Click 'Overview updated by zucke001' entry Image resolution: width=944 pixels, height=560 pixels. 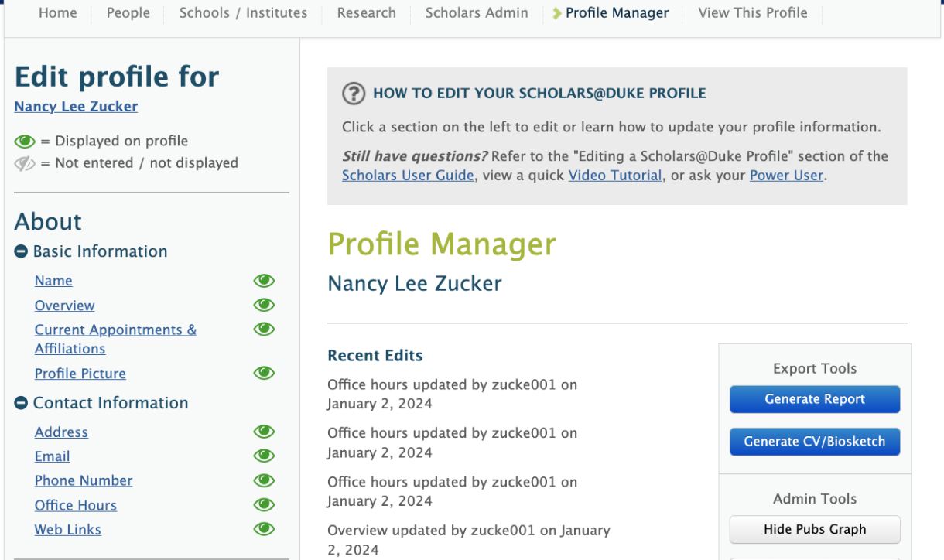click(469, 540)
